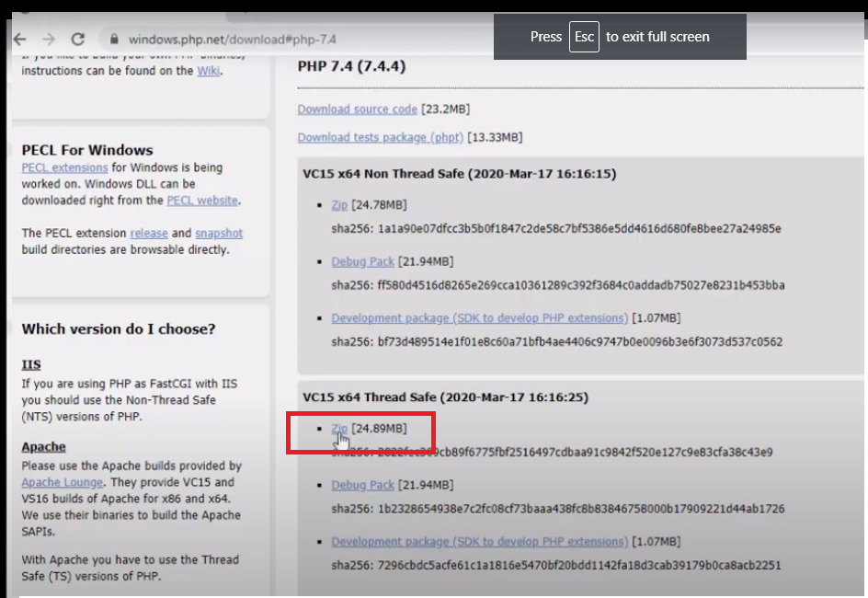Click the Esc key in fullscreen notice

584,37
